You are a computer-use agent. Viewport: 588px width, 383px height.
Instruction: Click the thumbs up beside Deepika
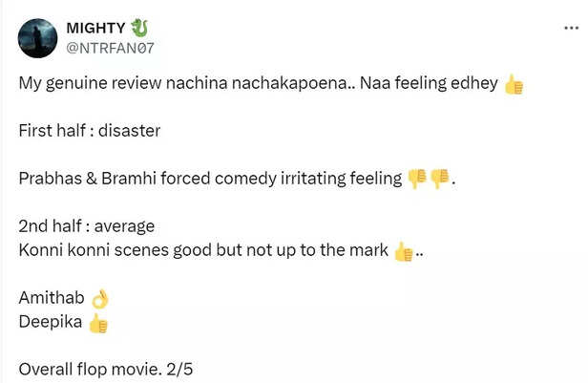(x=98, y=324)
